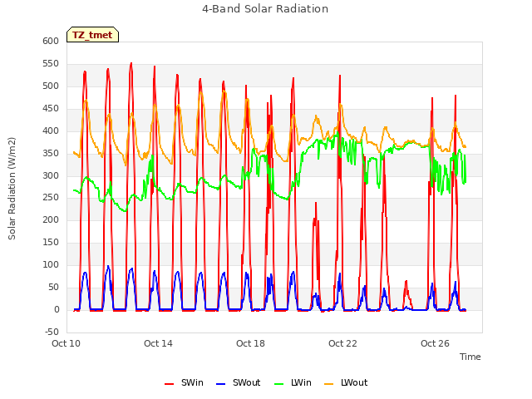532x399 pixels.
Task: Toggle the SWout legend entry
Action: [239, 382]
